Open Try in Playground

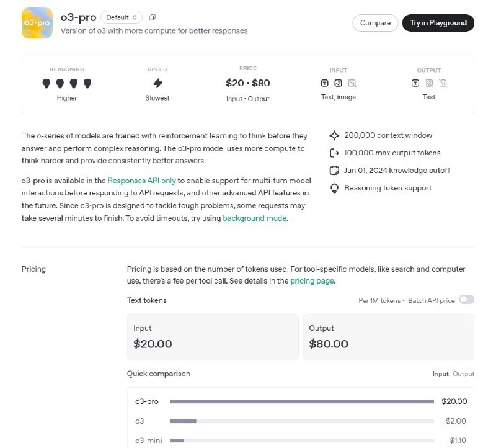click(x=438, y=23)
